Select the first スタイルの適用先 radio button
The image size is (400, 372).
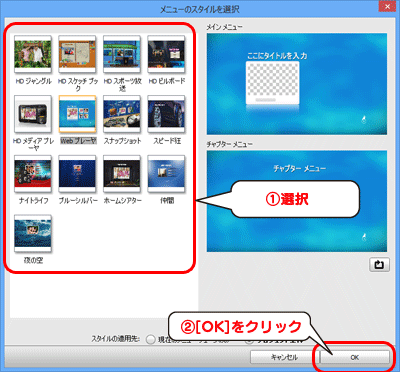[151, 340]
